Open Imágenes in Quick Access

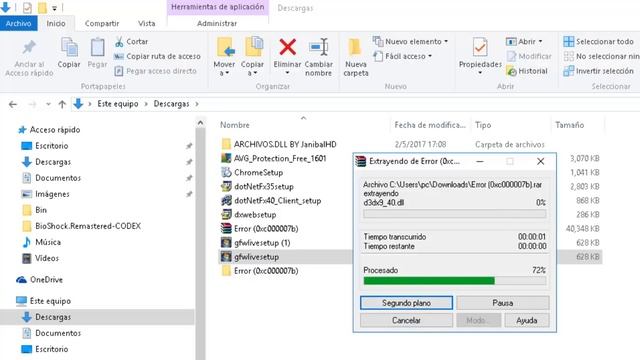coord(45,194)
